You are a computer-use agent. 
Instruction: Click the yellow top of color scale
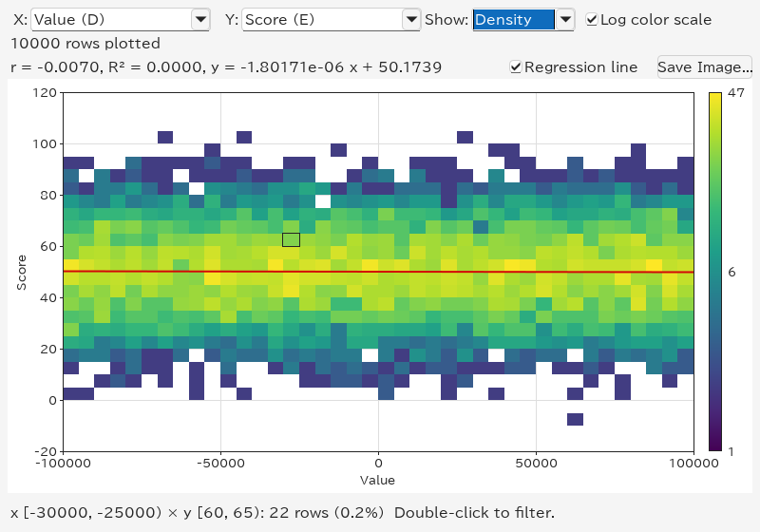[x=715, y=97]
